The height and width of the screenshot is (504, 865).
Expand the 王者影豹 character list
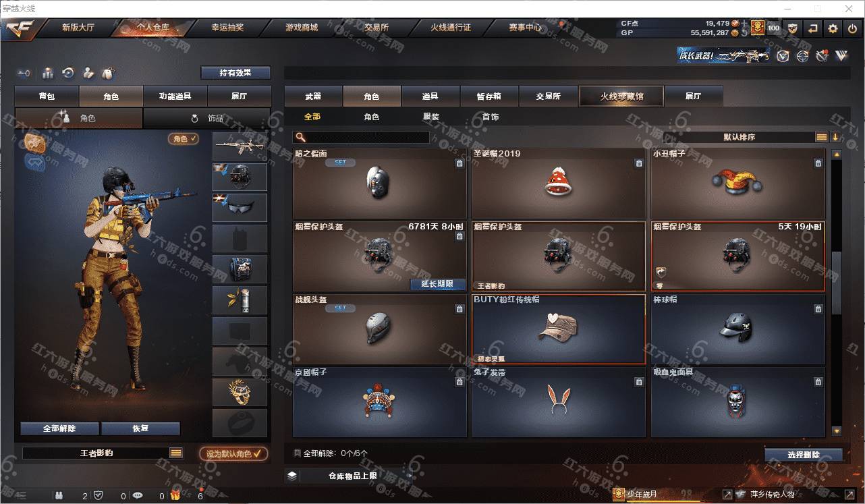tap(176, 453)
